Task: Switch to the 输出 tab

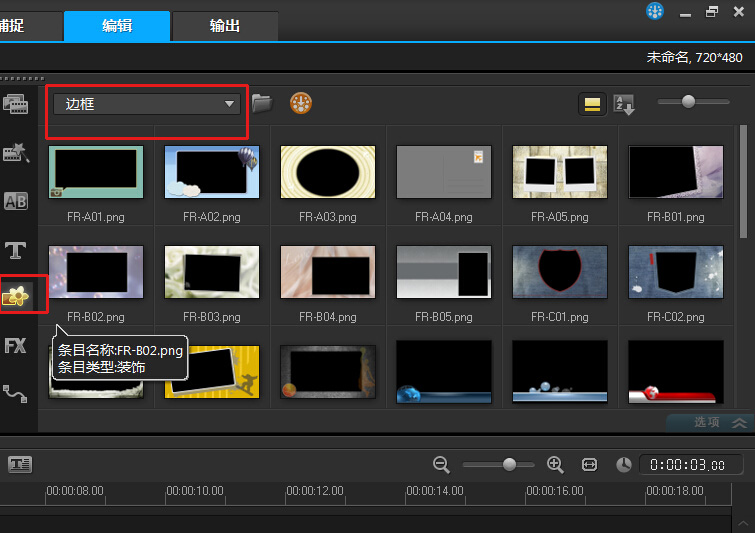Action: click(224, 26)
